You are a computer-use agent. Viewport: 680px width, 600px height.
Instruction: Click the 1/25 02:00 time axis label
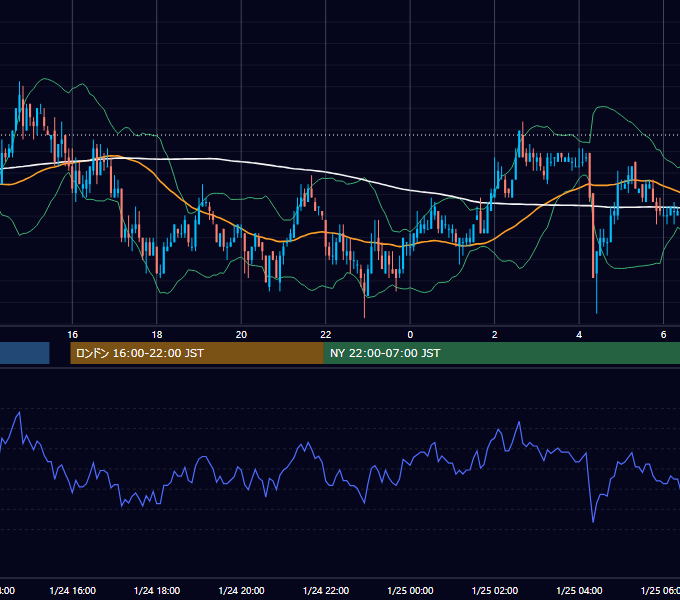tap(495, 590)
